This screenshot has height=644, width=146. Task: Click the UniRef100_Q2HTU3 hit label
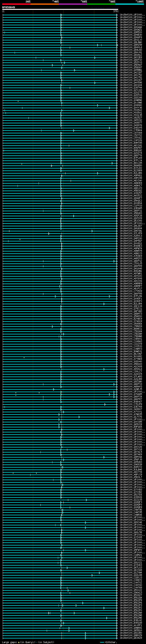pos(131,95)
